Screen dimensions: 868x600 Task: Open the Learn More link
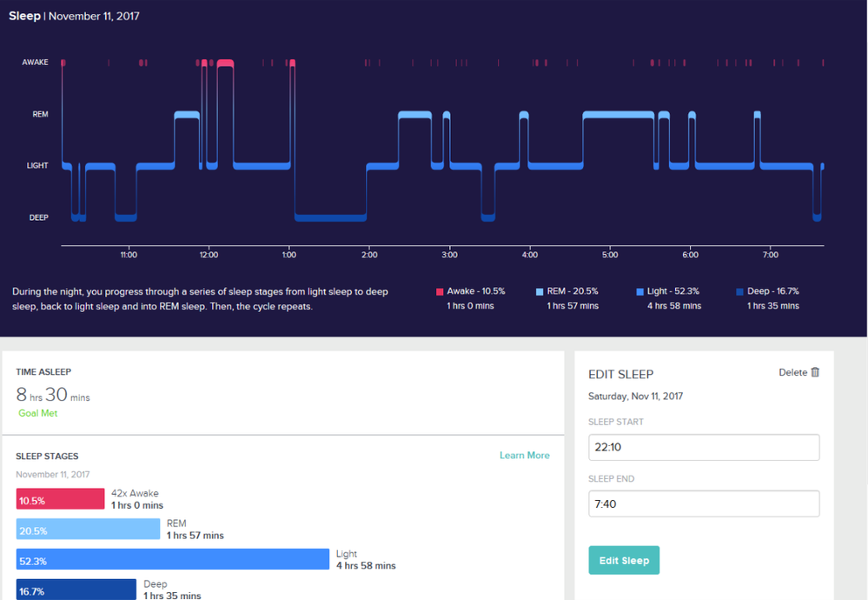click(x=524, y=456)
